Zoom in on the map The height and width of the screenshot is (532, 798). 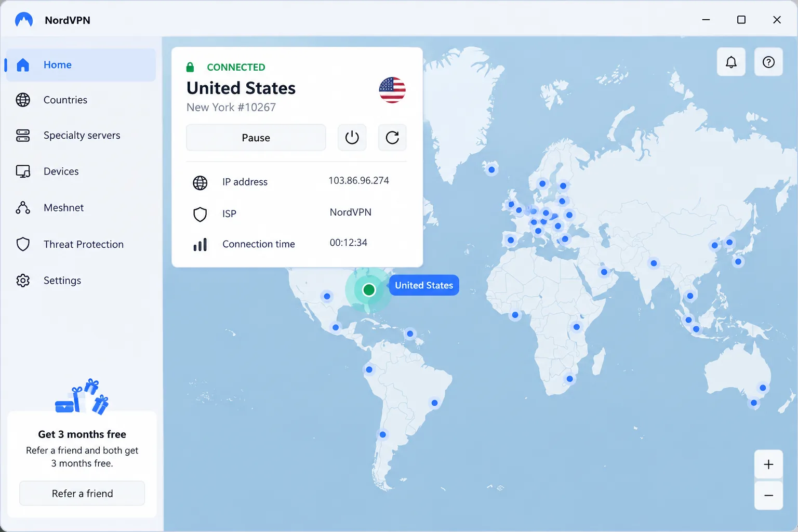click(x=768, y=464)
